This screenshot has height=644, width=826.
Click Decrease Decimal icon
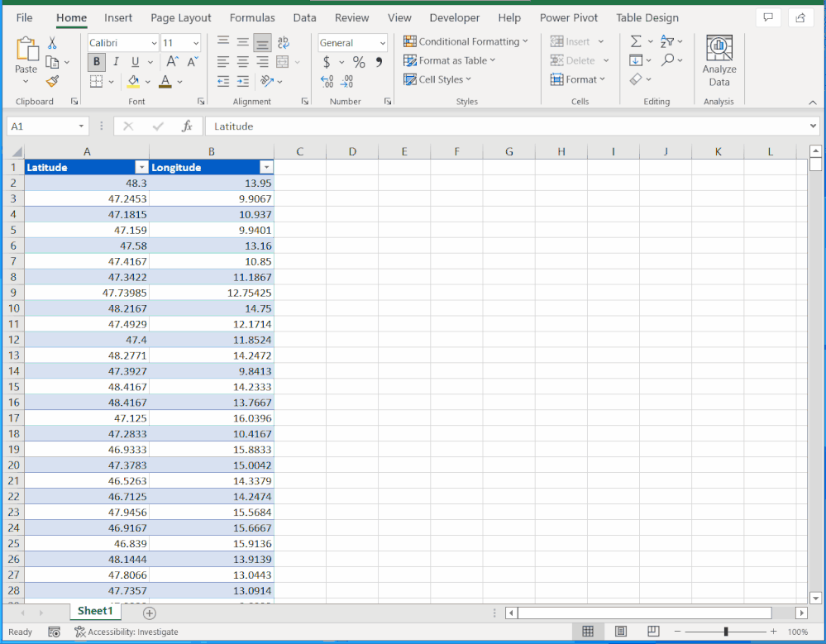(x=347, y=81)
